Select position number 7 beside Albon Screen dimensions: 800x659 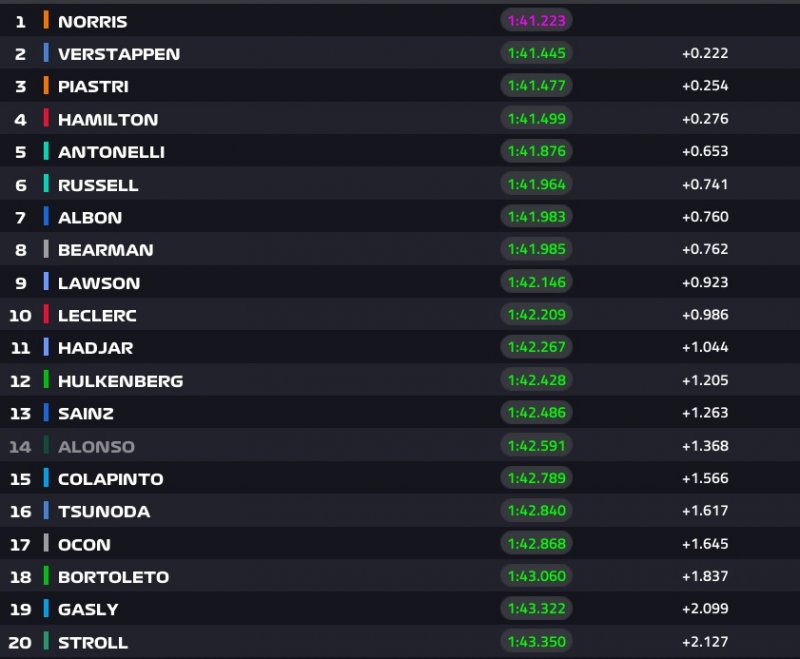pyautogui.click(x=20, y=217)
